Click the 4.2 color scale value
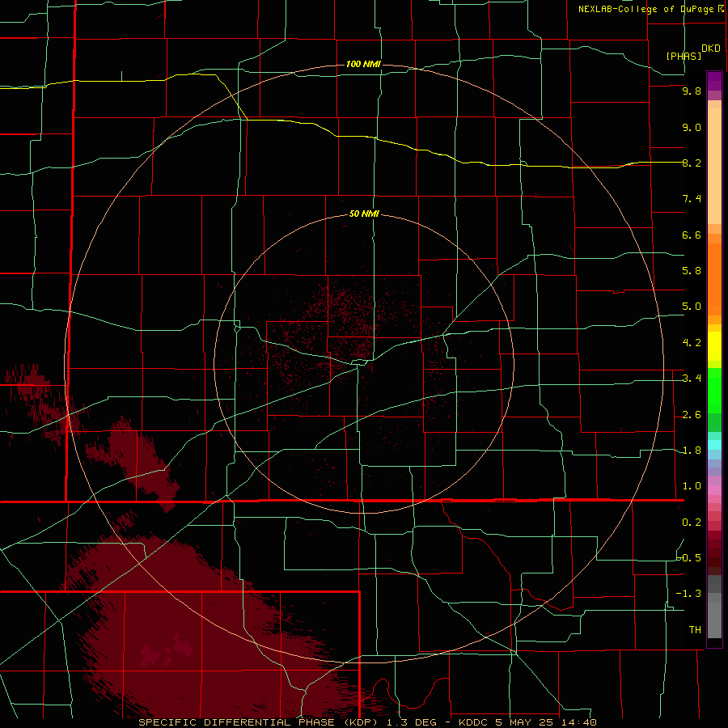Viewport: 728px width, 728px height. [692, 343]
